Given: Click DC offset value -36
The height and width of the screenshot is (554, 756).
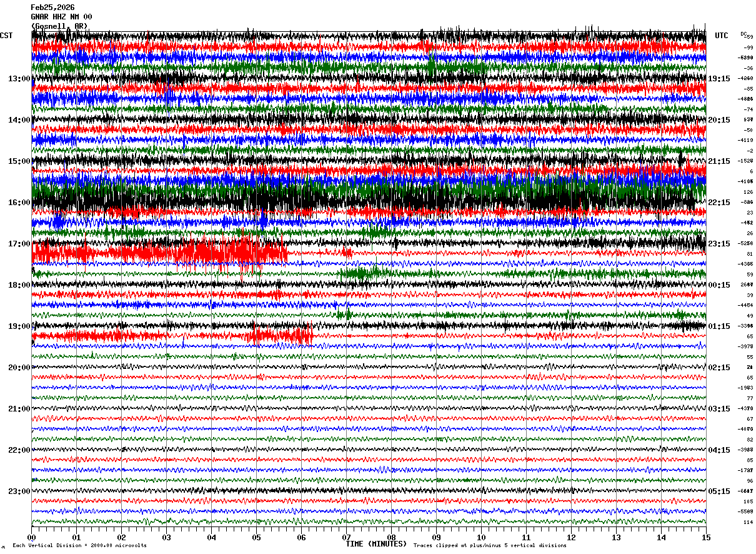Looking at the screenshot, I should click(x=748, y=68).
